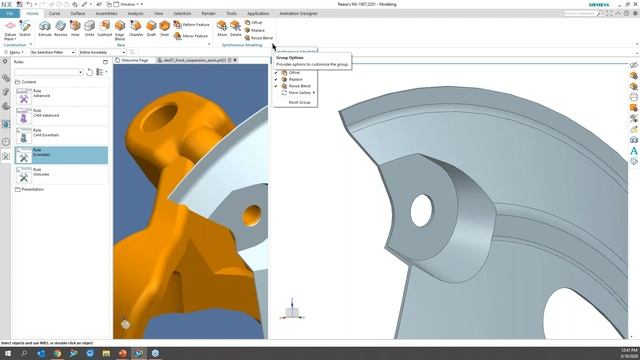Viewport: 640px width, 360px height.
Task: Select the Draft tool
Action: click(x=151, y=29)
